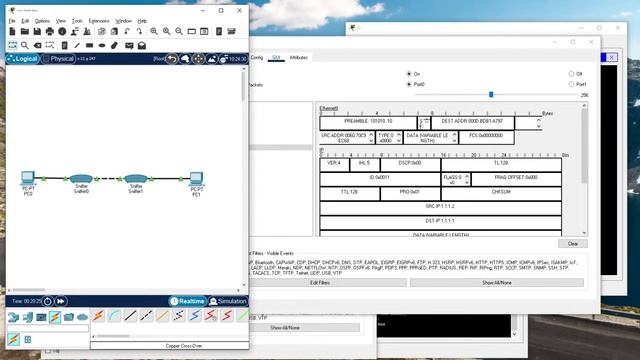
Task: Click the Back navigation button in workspace bar
Action: [172, 59]
